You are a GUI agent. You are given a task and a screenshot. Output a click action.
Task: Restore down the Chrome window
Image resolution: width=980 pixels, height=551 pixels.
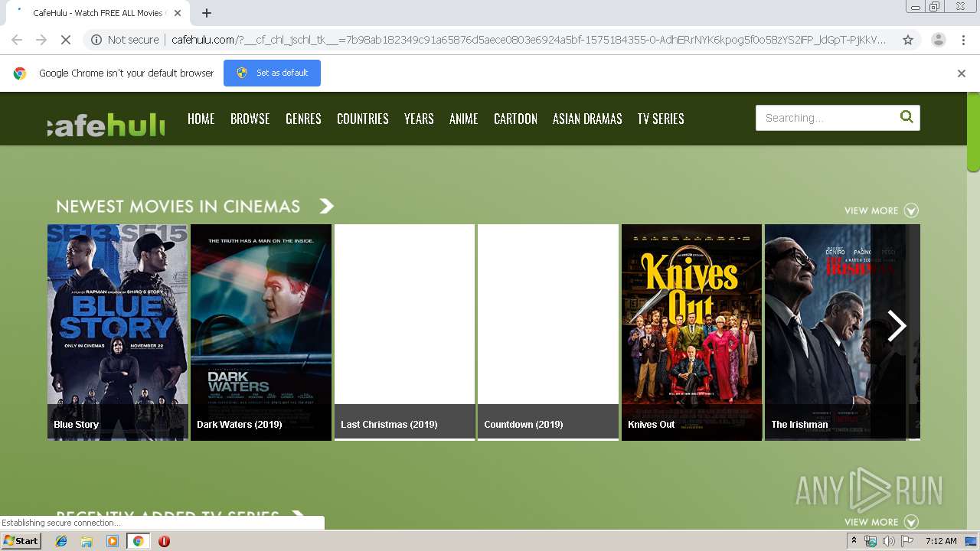pos(935,7)
